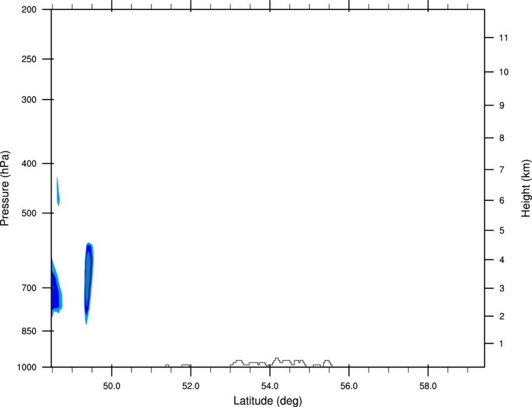Click the 'Height (km)' axis title
Viewport: 532px width, 407px height.
click(526, 188)
